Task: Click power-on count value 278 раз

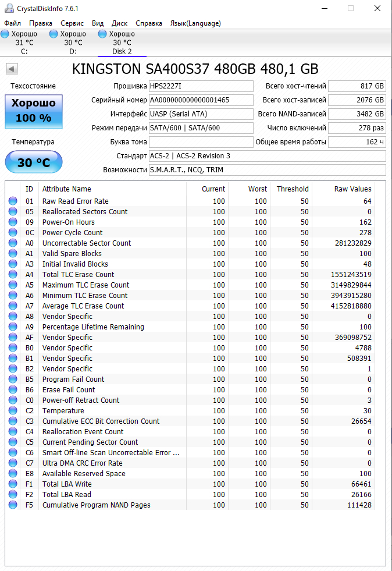Action: click(357, 128)
